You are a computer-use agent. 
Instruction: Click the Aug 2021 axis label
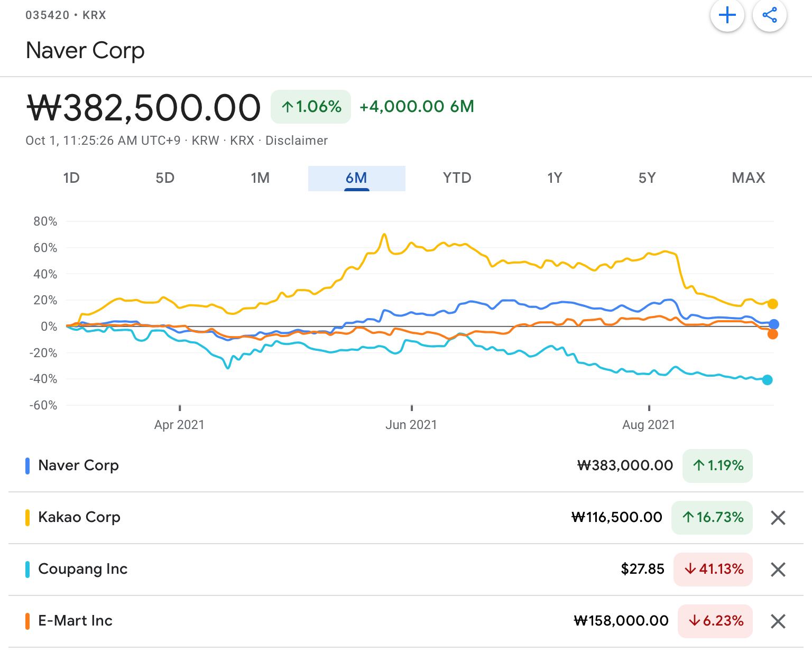point(649,425)
